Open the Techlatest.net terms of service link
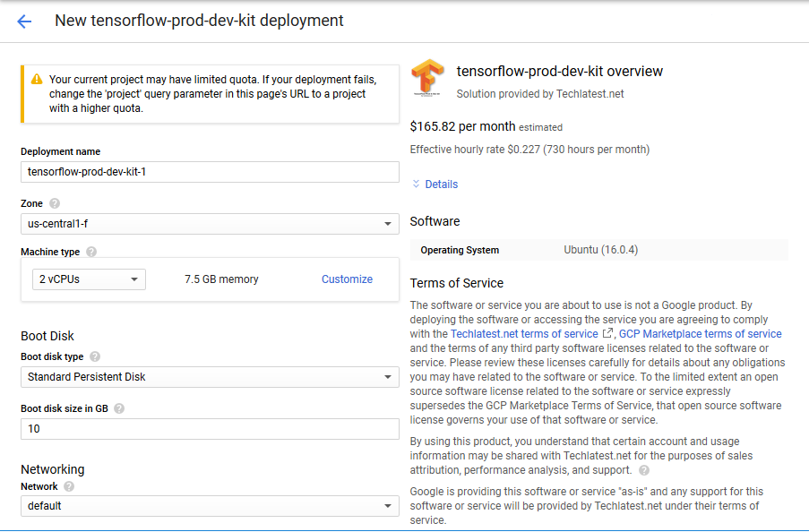 pyautogui.click(x=524, y=334)
